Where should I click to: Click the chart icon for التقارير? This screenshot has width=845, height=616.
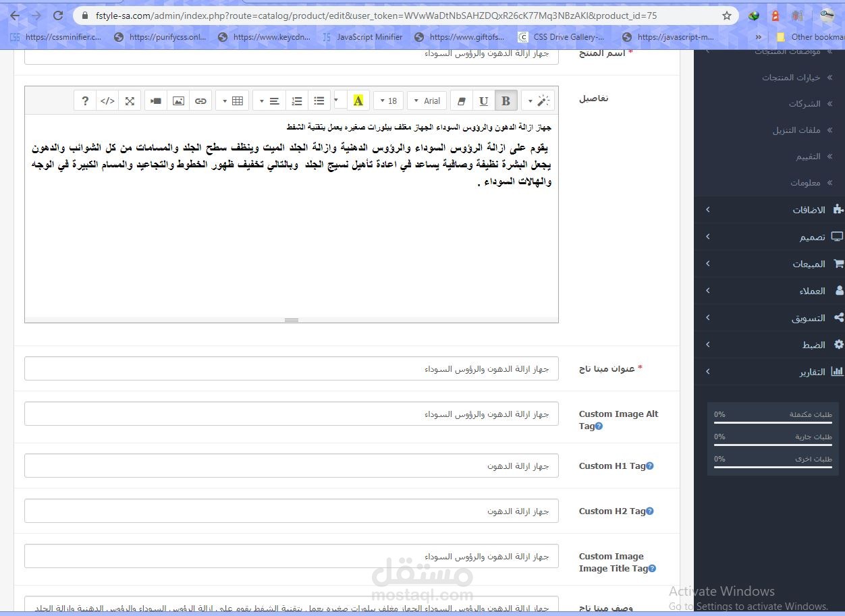(x=837, y=371)
